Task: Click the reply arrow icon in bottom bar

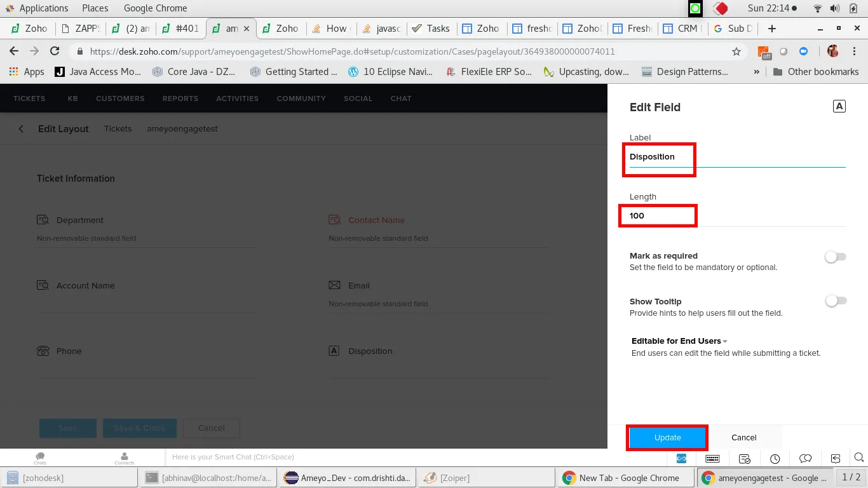Action: click(836, 458)
